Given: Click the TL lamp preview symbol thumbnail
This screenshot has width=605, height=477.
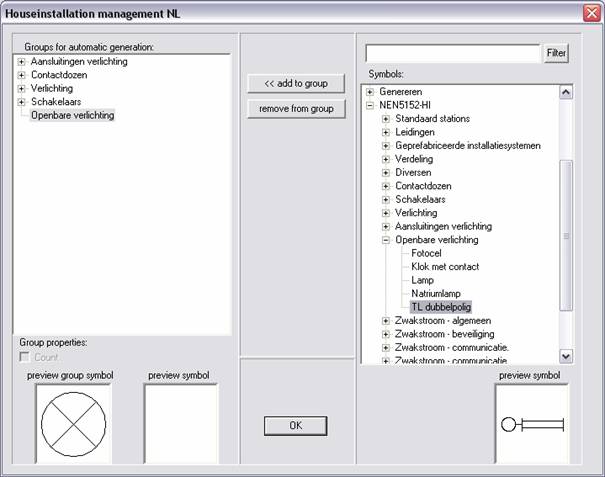Looking at the screenshot, I should coord(532,424).
